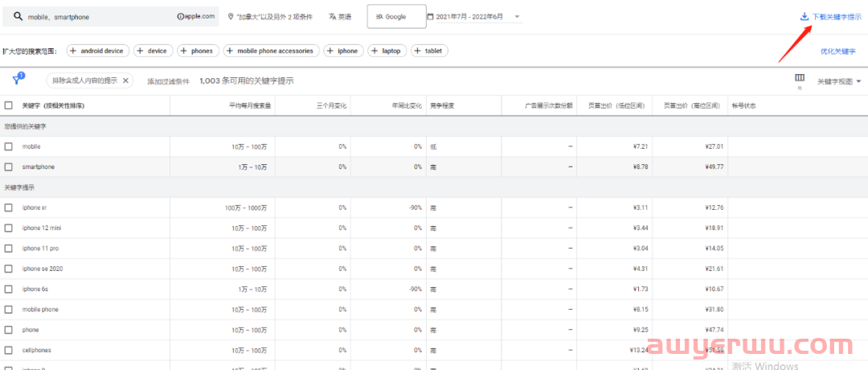Click -90% yearly change for iphone xr

tap(416, 208)
